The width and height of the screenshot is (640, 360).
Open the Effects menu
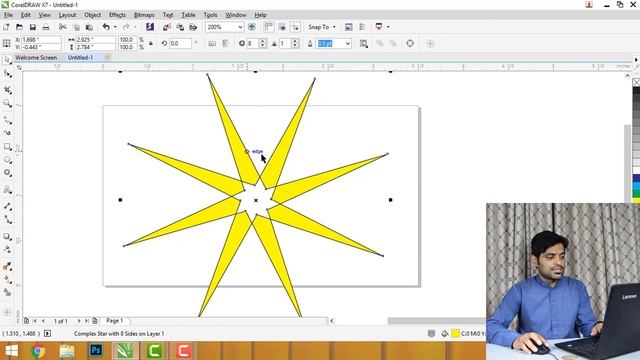pos(118,15)
